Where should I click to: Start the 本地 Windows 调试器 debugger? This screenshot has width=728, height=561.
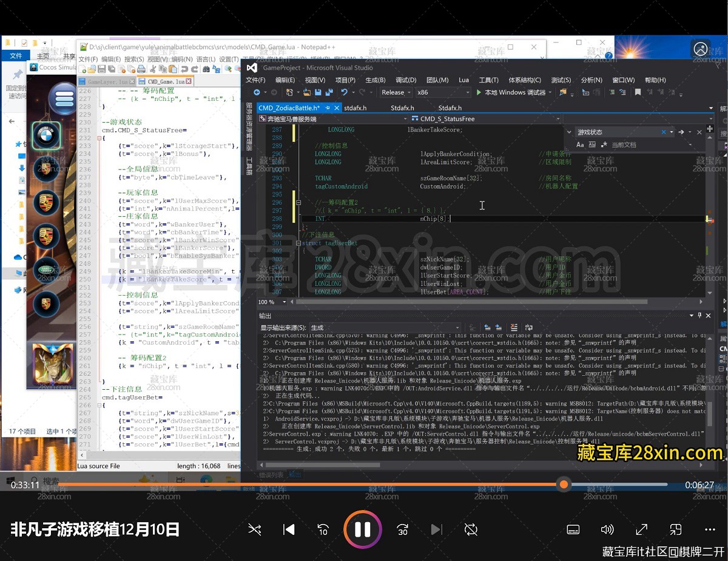(x=511, y=92)
